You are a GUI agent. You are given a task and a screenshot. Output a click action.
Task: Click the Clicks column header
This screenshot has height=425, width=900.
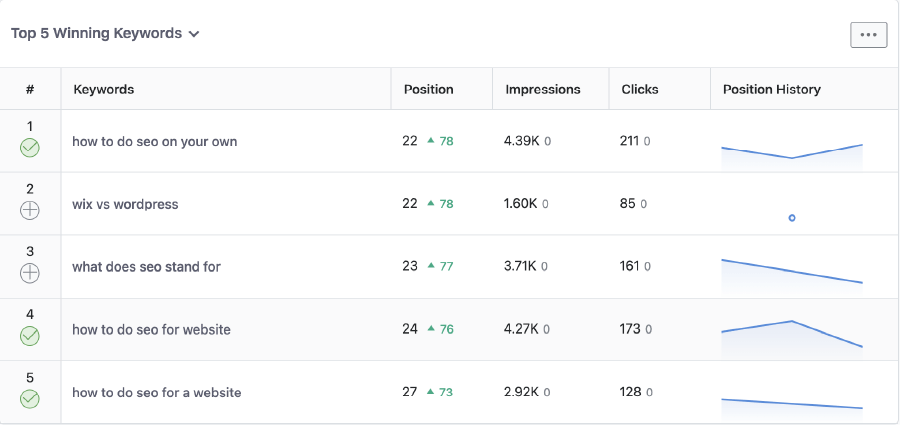click(x=639, y=89)
